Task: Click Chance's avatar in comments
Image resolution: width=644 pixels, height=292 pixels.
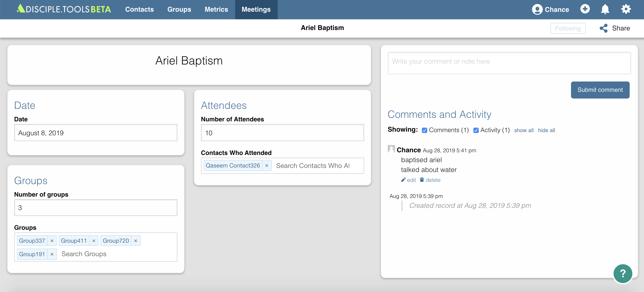Action: (391, 149)
